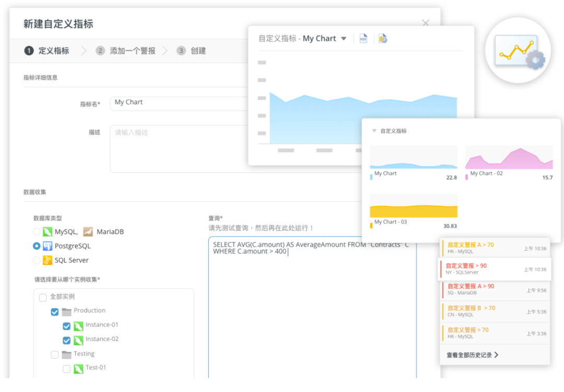
Task: Click the custom metric chart gear icon
Action: click(518, 51)
